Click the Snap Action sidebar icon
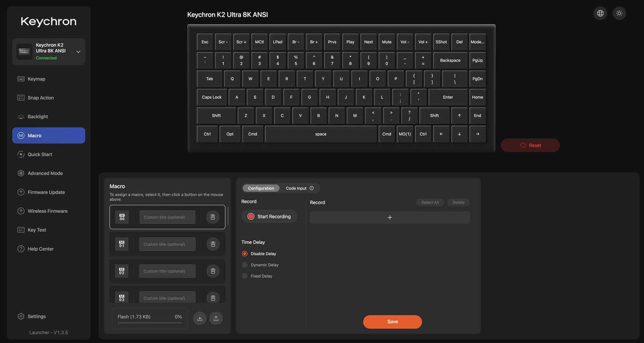Screen dimensions: 644x343 [x=21, y=98]
